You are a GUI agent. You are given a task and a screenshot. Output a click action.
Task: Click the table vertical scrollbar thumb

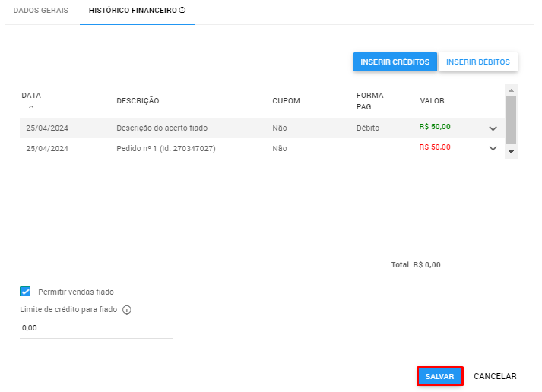511,119
